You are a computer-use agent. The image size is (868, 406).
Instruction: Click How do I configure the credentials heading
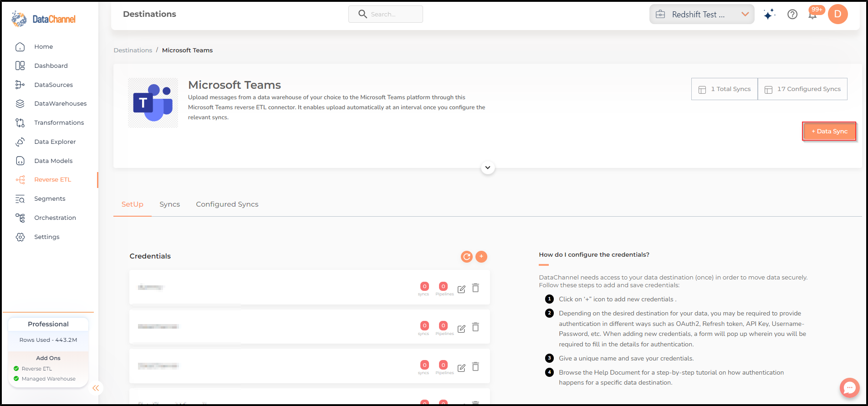pyautogui.click(x=594, y=254)
